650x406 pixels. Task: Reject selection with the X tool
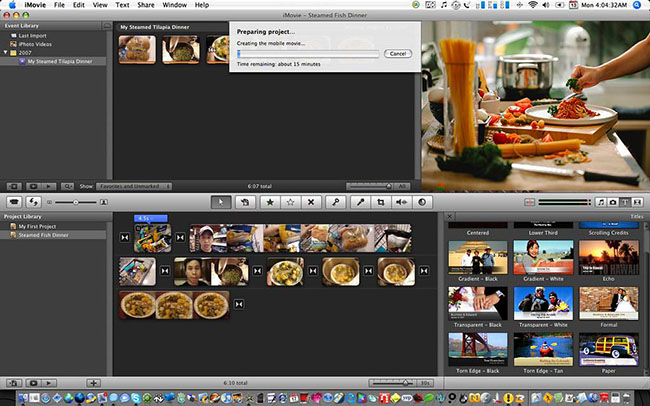(x=311, y=202)
